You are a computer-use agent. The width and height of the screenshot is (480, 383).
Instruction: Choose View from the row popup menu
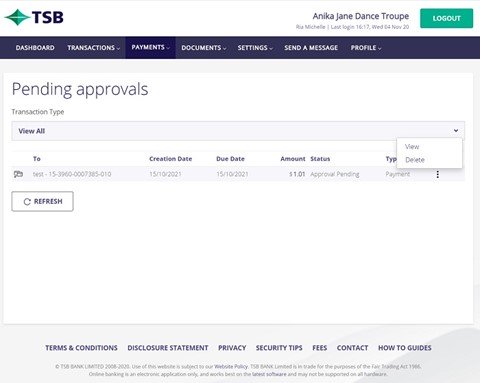[412, 147]
